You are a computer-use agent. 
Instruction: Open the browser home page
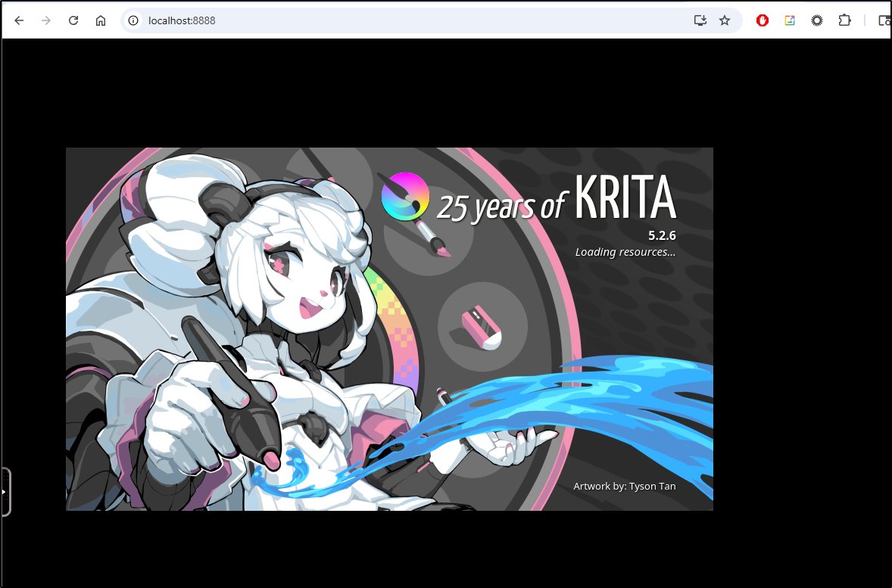[101, 20]
